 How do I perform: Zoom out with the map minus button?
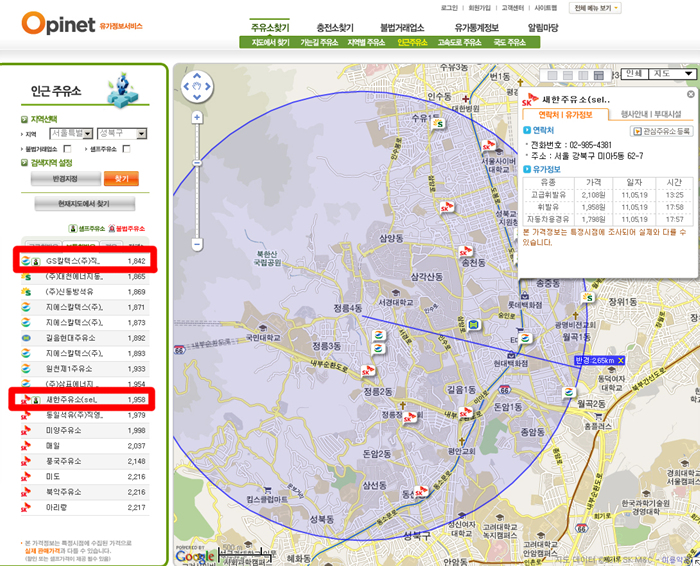click(197, 244)
